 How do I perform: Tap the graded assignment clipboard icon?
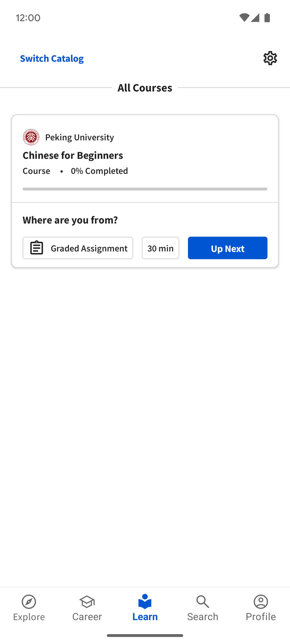[37, 248]
